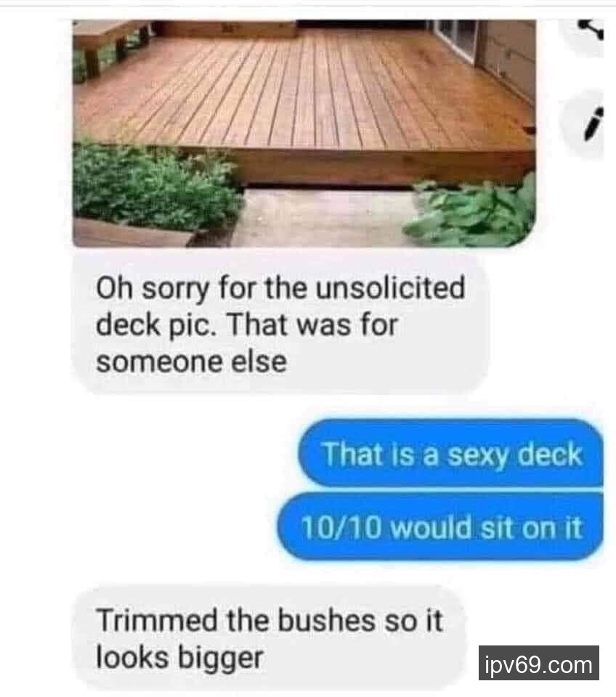Click the words 'someone else' in message
The image size is (616, 697).
[x=191, y=362]
